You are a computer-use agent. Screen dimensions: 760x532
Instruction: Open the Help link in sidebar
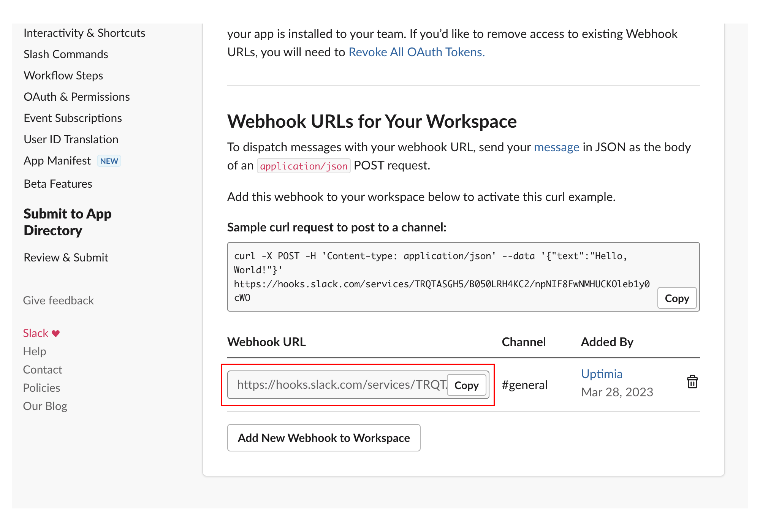(35, 351)
